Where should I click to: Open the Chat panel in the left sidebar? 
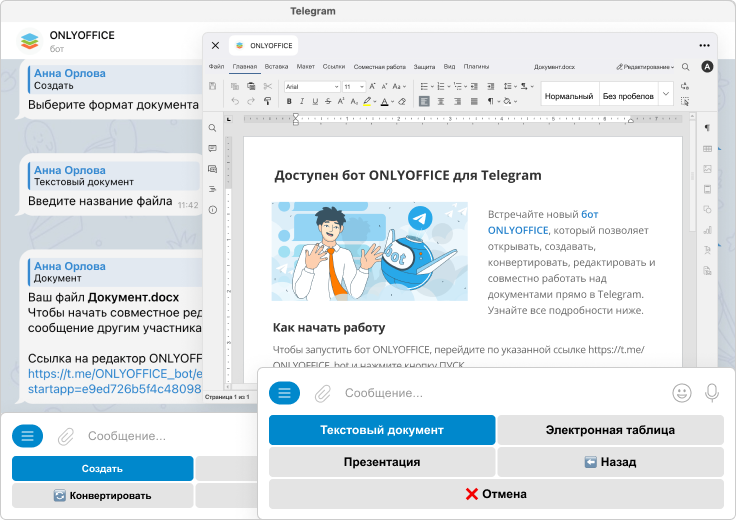213,169
